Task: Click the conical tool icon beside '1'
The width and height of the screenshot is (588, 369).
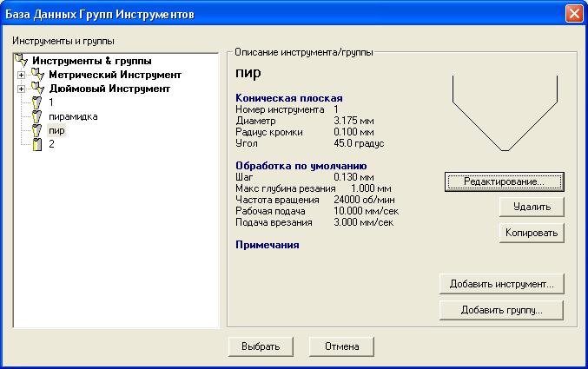Action: (x=37, y=102)
